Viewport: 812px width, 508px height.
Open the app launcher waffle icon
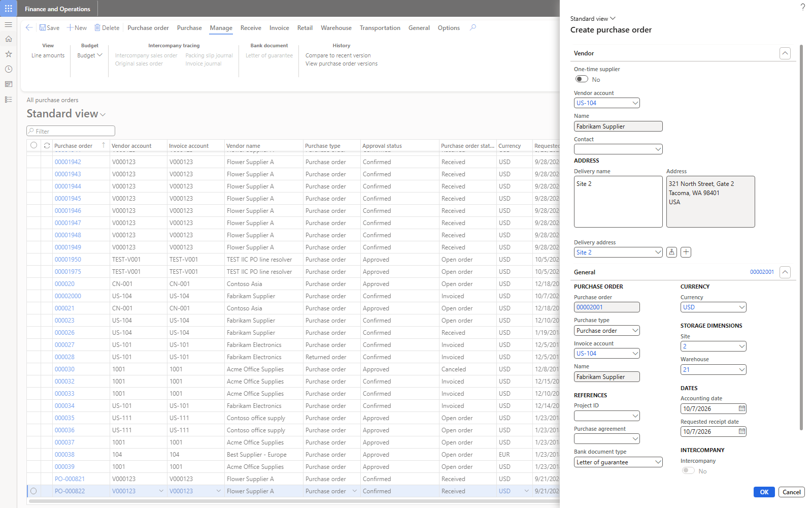(x=9, y=9)
